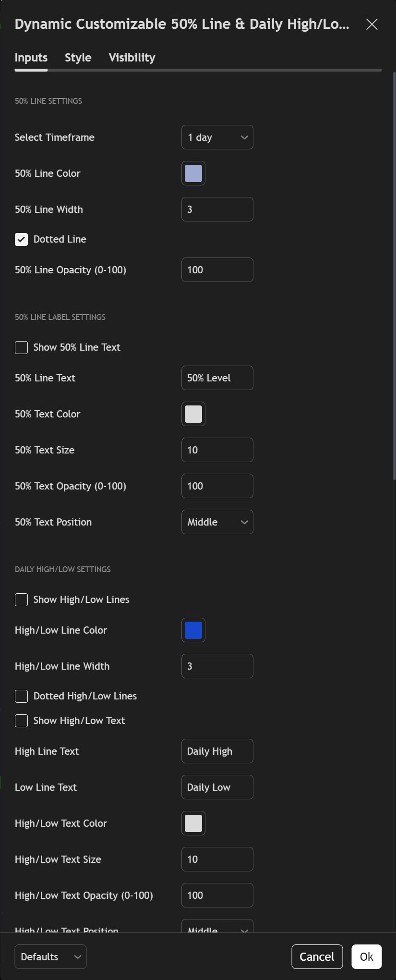
Task: Close the indicator settings dialog
Action: click(x=372, y=24)
